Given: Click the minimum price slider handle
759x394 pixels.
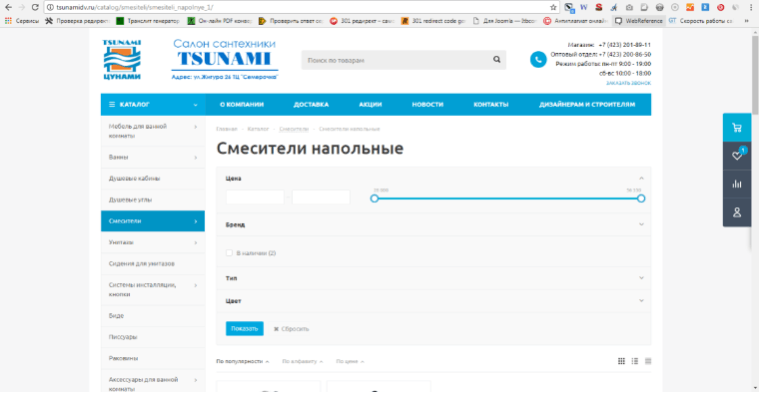Looking at the screenshot, I should click(374, 198).
